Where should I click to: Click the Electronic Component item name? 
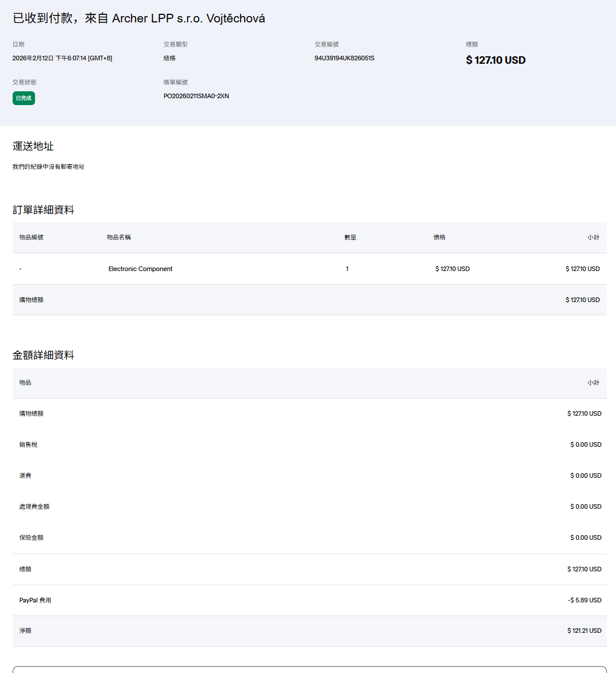point(140,269)
